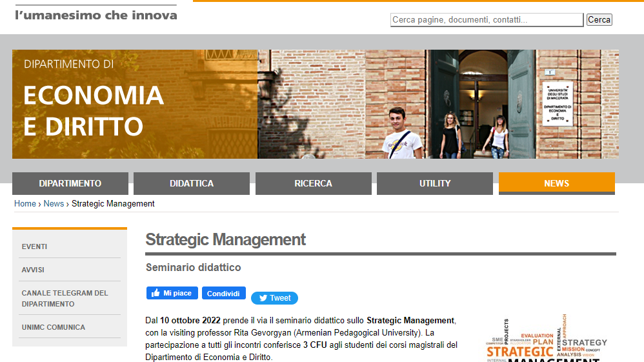Viewport: 644px width, 362px height.
Task: Go to Home breadcrumb link
Action: coord(25,203)
